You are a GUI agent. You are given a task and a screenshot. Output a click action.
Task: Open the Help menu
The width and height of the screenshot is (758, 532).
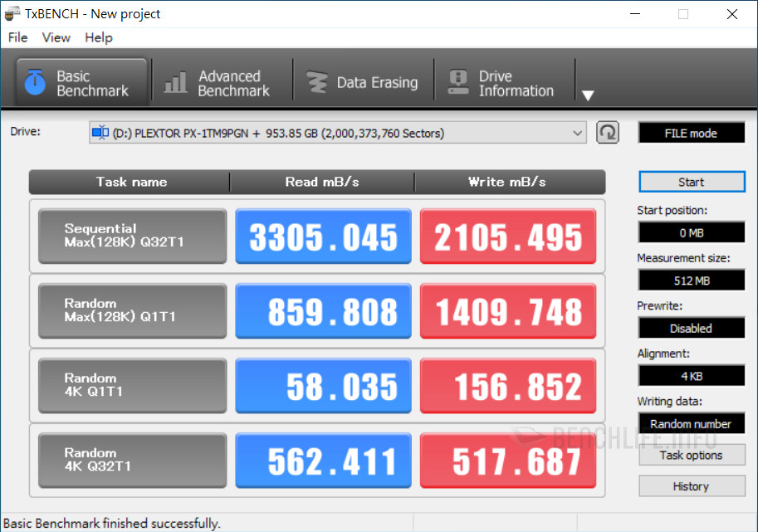point(99,37)
